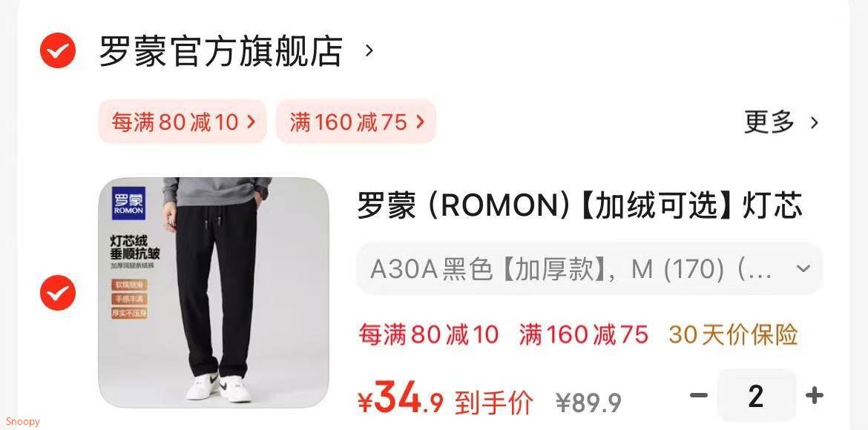
Task: Open the 罗蒙 (ROMON) 灯芯 product title
Action: pos(579,205)
